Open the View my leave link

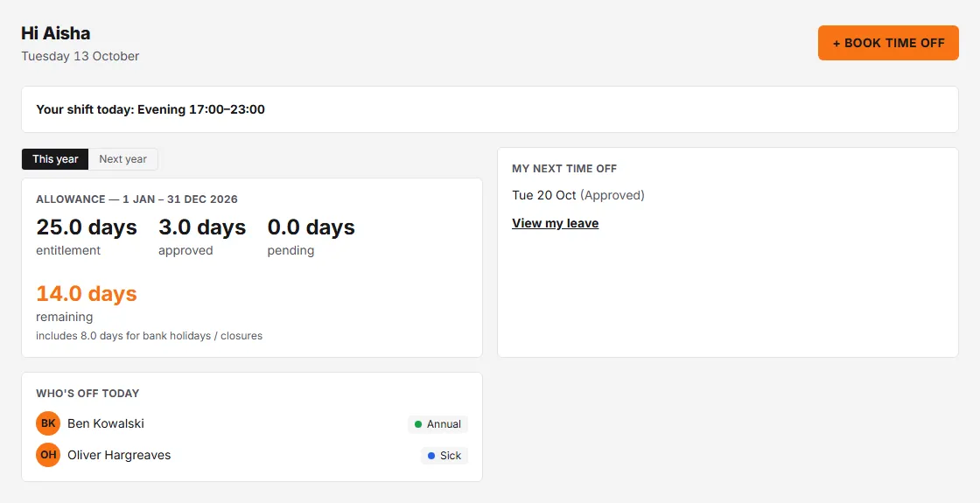555,223
